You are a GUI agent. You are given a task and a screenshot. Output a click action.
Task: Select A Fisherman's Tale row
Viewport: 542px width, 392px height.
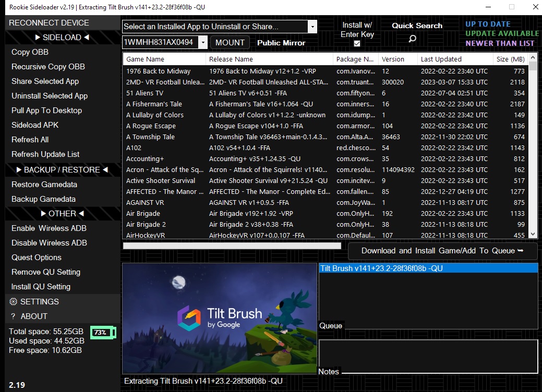tap(326, 104)
